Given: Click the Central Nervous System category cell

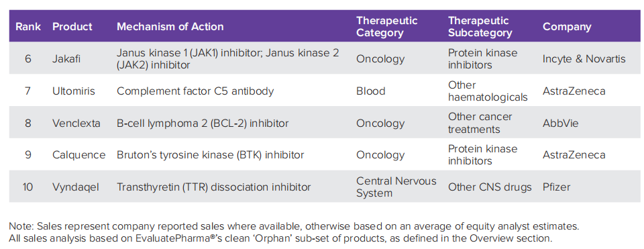Looking at the screenshot, I should pos(396,187).
